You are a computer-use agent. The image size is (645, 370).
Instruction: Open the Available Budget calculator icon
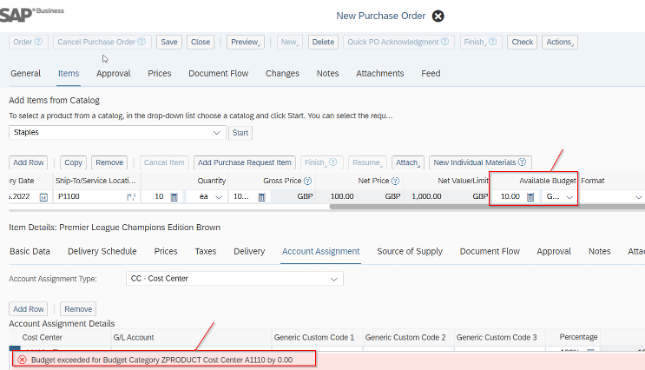tap(531, 197)
